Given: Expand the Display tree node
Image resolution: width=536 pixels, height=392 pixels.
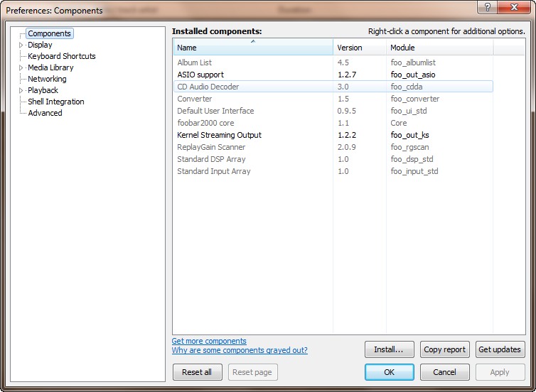Looking at the screenshot, I should click(21, 45).
